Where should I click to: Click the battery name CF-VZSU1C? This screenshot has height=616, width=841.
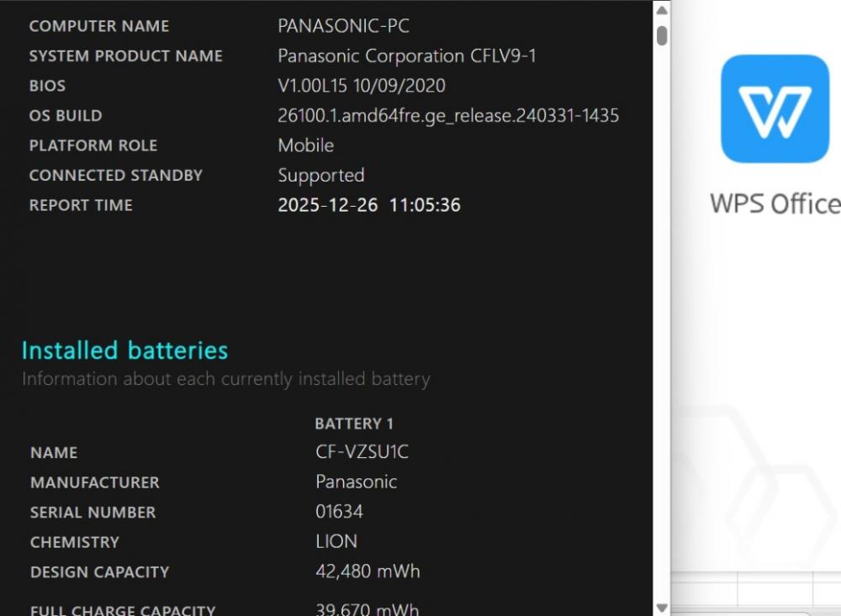362,451
